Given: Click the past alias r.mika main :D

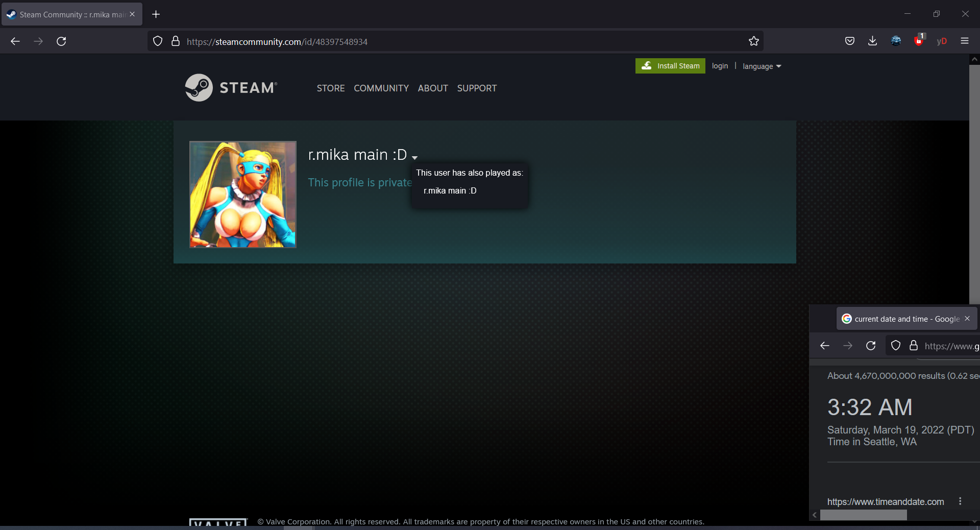Looking at the screenshot, I should (x=450, y=190).
